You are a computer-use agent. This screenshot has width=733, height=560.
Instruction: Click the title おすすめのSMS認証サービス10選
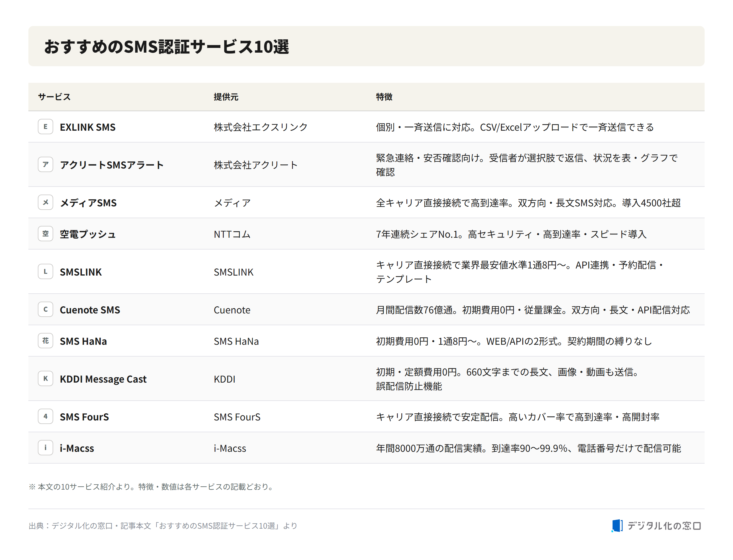click(x=167, y=46)
